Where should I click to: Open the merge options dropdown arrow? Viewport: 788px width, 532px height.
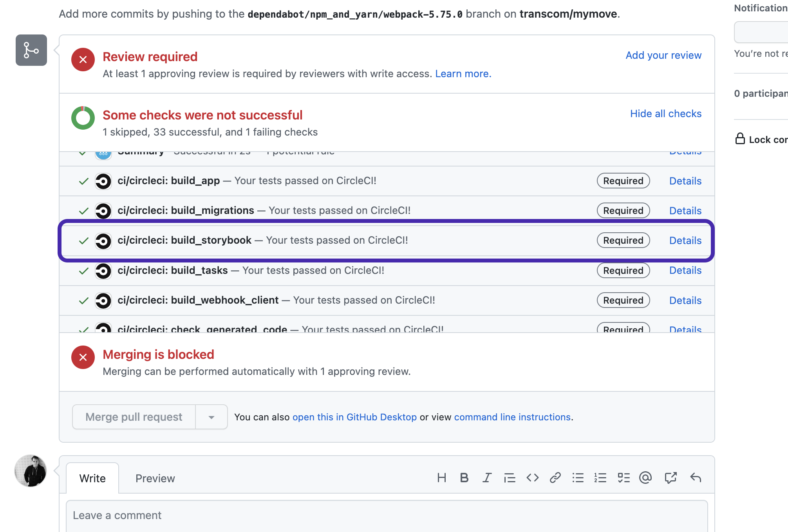coord(211,417)
